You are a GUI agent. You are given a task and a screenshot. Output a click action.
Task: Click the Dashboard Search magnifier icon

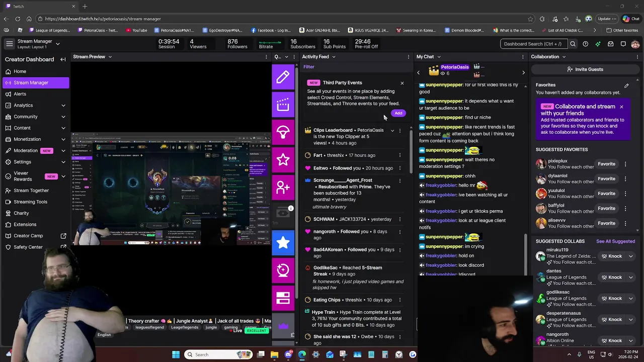(x=573, y=44)
